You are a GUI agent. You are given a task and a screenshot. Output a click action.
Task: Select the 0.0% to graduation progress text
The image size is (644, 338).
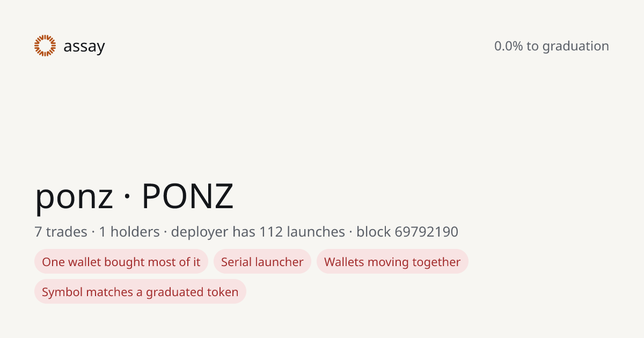(552, 46)
